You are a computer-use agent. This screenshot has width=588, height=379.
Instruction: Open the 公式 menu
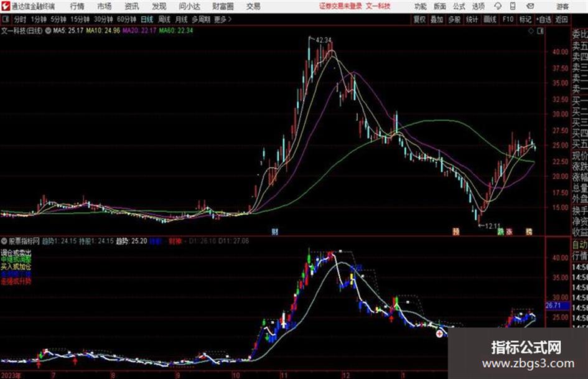[x=459, y=6]
